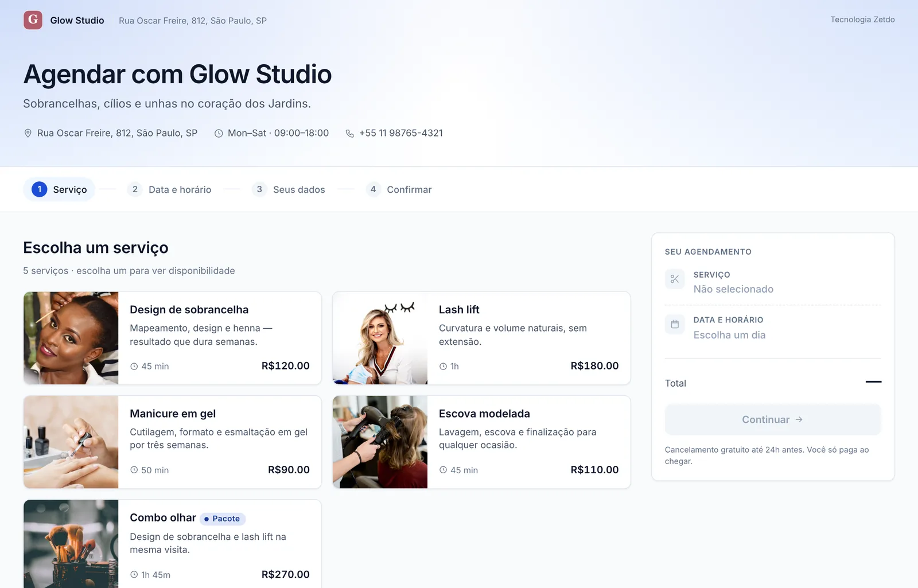
Task: Click the R$120.00 price
Action: click(286, 366)
